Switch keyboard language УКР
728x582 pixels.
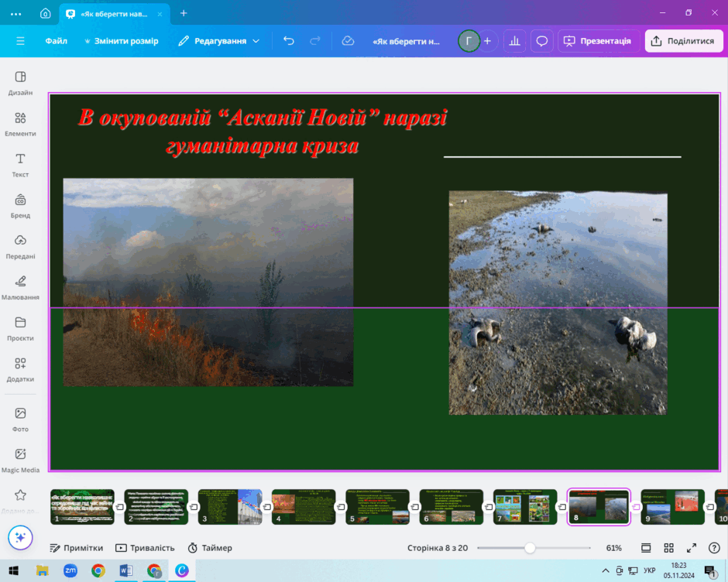pos(649,570)
